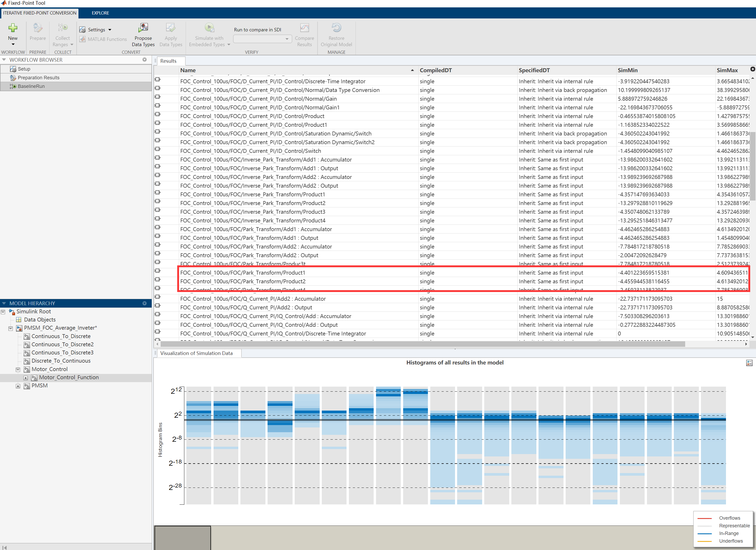Click the Propose Data Types icon
This screenshot has height=550, width=756.
click(143, 28)
